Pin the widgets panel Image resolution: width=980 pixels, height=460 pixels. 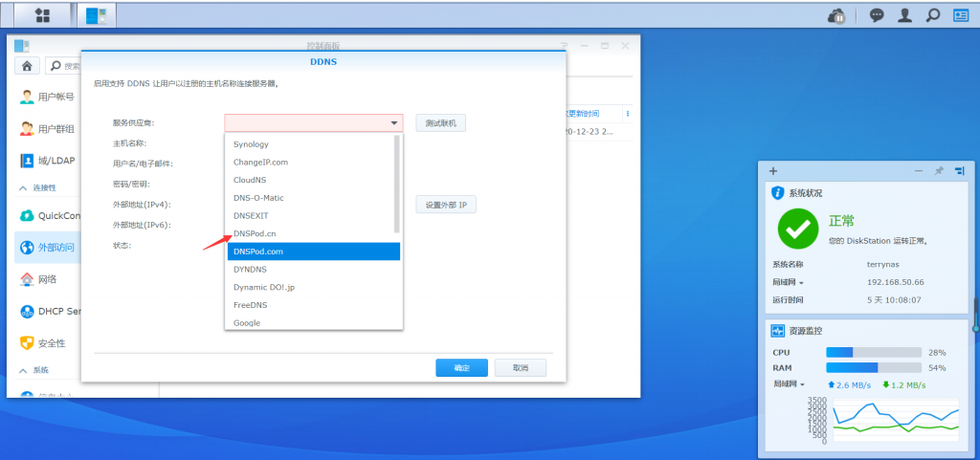point(939,170)
